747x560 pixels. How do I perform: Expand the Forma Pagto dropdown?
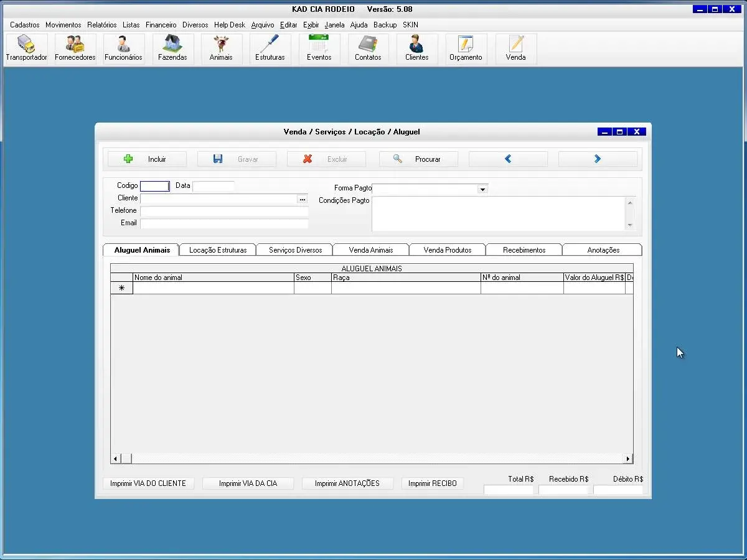(482, 189)
